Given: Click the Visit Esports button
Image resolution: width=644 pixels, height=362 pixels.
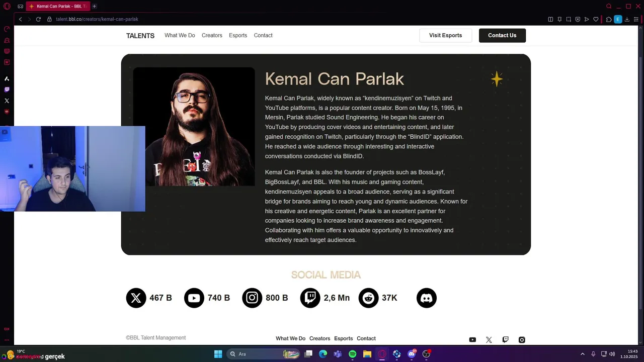Looking at the screenshot, I should [445, 35].
